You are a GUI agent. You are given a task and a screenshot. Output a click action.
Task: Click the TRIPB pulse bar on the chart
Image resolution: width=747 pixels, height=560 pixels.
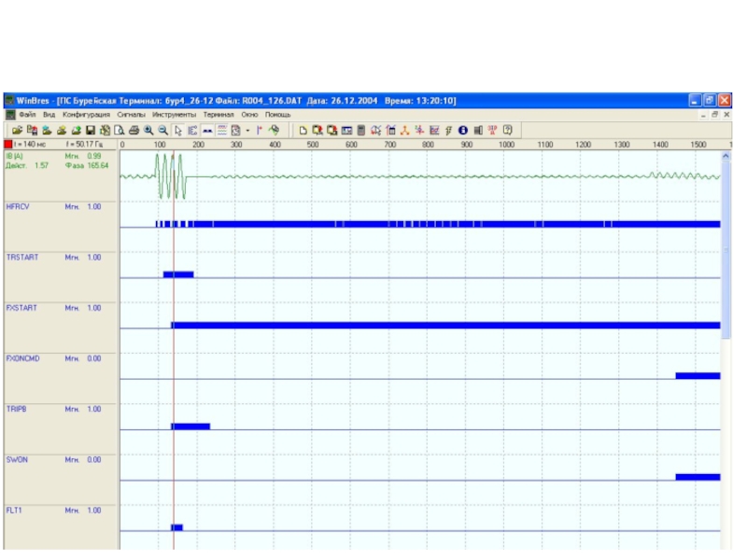tap(190, 427)
